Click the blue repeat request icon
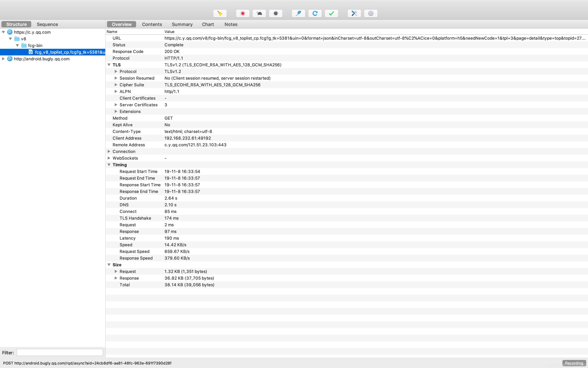Viewport: 588px width, 368px height. 315,13
